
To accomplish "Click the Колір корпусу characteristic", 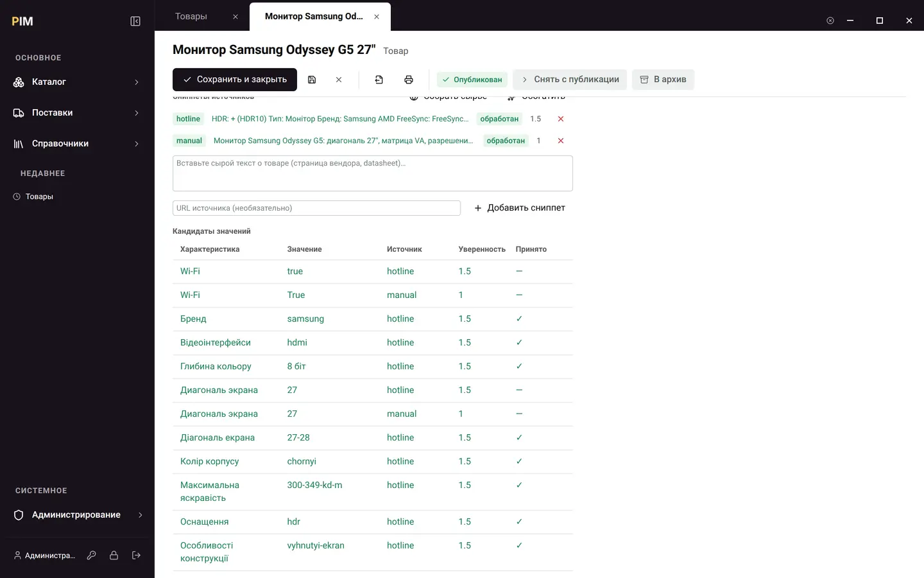I will tap(210, 462).
